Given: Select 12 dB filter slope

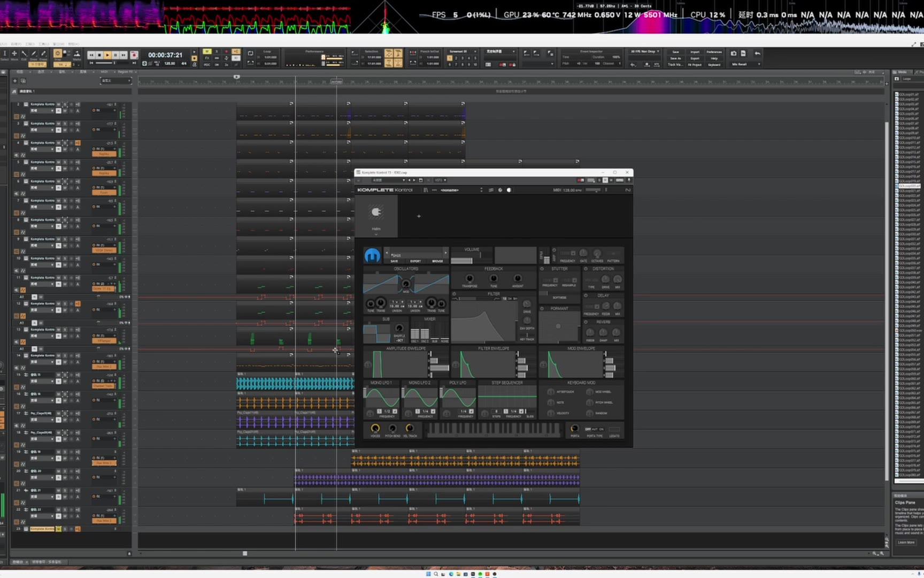Looking at the screenshot, I should tap(504, 299).
